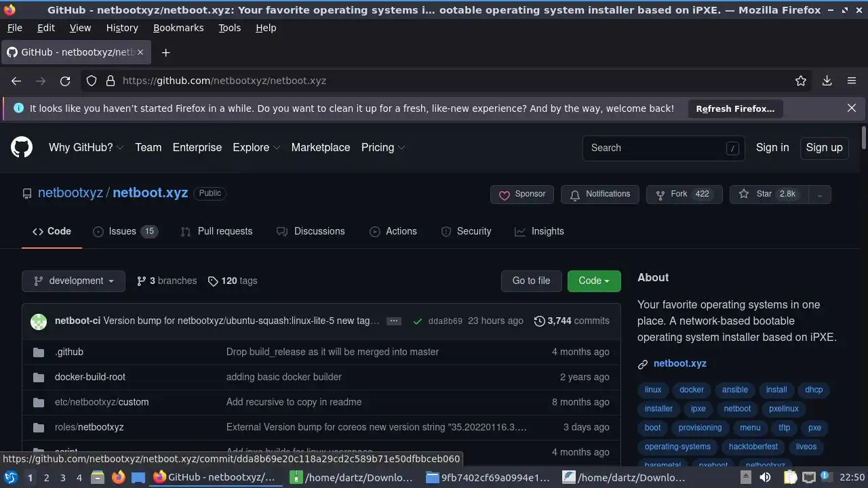
Task: Open the .github folder
Action: click(x=69, y=352)
